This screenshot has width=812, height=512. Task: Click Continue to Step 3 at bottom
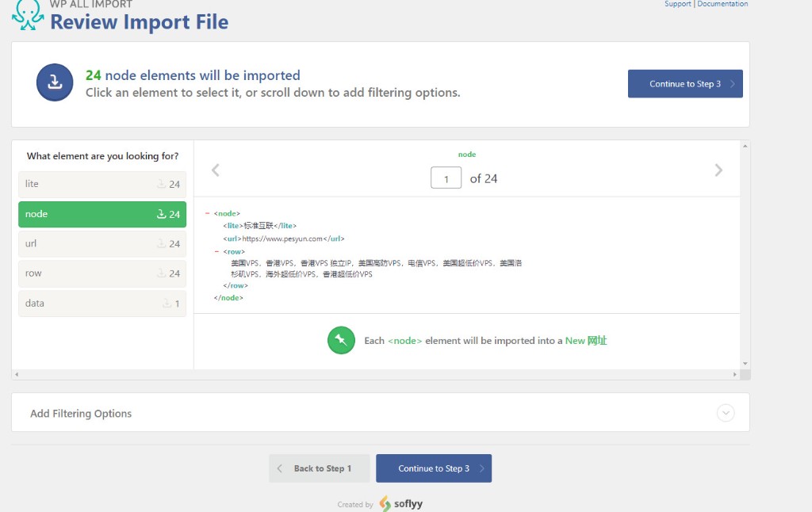tap(433, 468)
